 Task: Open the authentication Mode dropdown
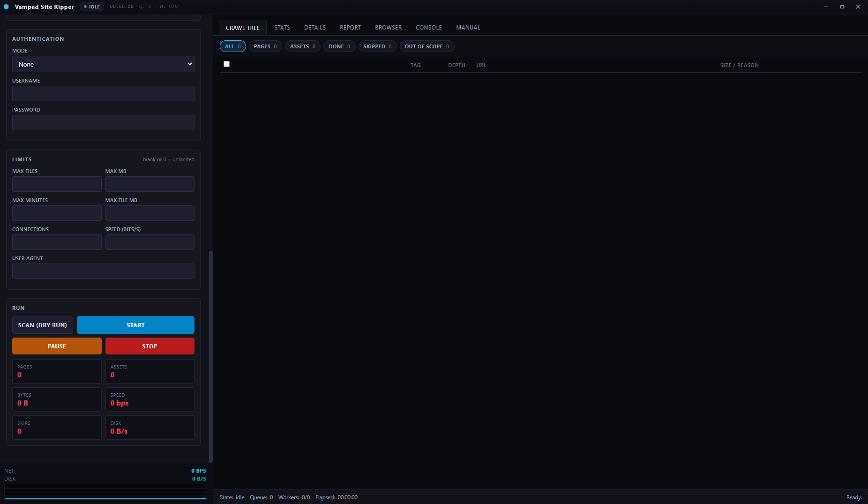(x=103, y=64)
